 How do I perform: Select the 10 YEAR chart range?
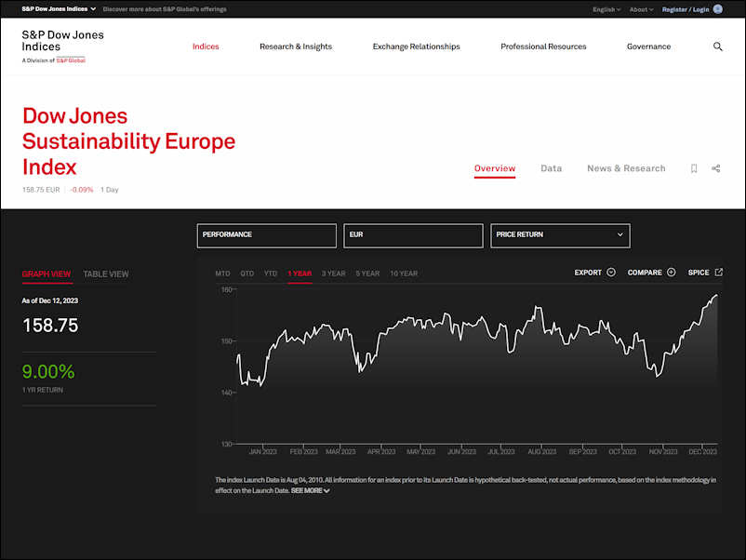[404, 273]
